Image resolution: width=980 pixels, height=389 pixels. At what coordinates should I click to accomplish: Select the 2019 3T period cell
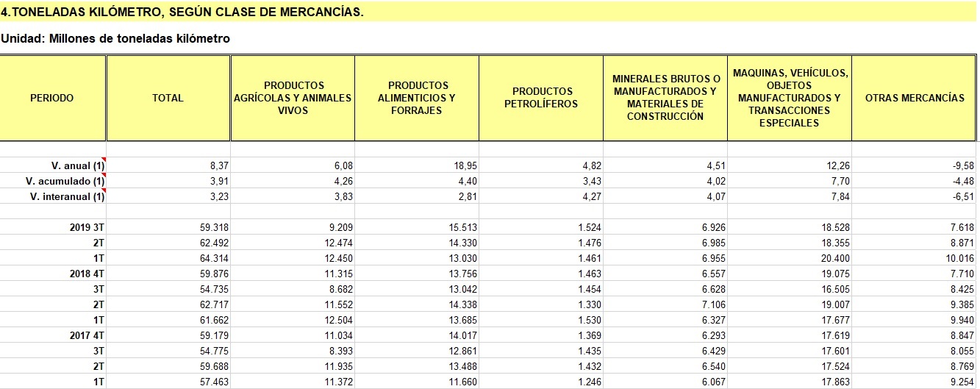click(x=84, y=228)
